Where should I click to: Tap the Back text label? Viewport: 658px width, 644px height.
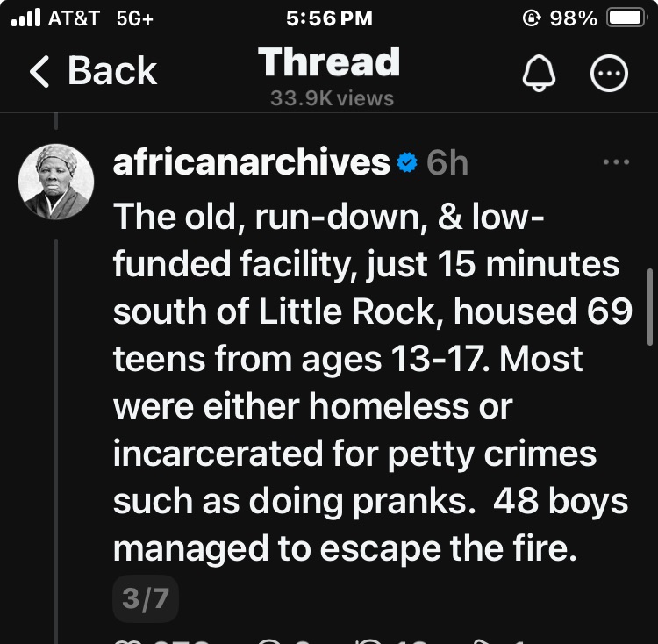coord(112,72)
